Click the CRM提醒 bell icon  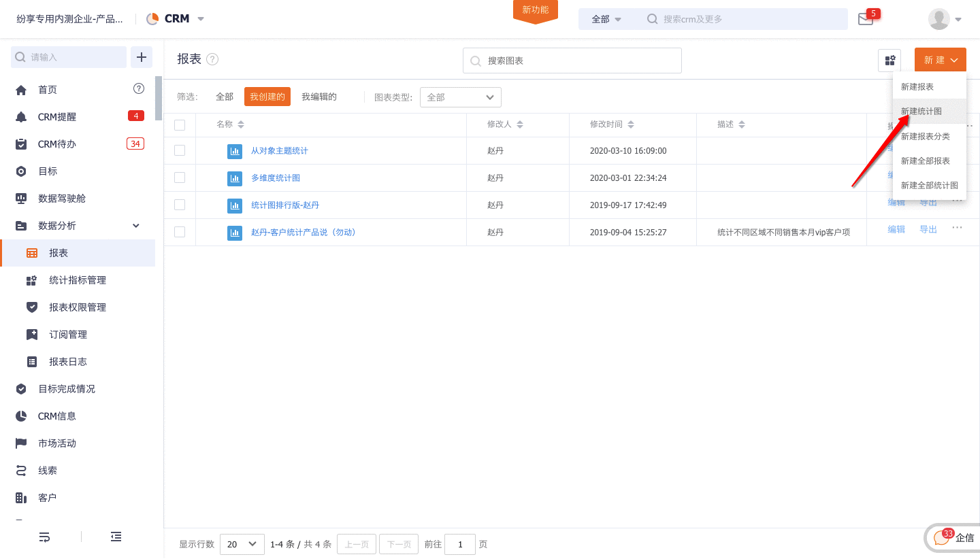point(21,117)
